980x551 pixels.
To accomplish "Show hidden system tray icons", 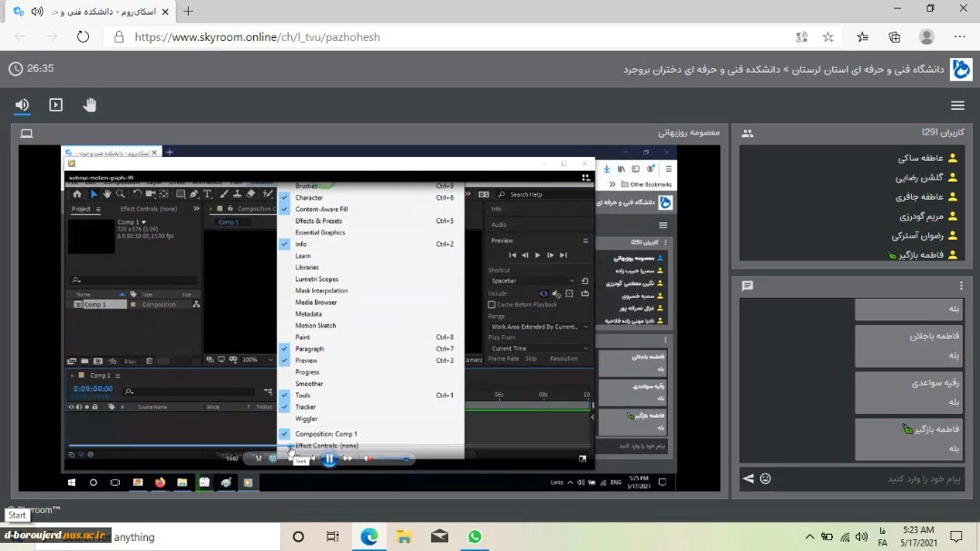I will coord(811,537).
